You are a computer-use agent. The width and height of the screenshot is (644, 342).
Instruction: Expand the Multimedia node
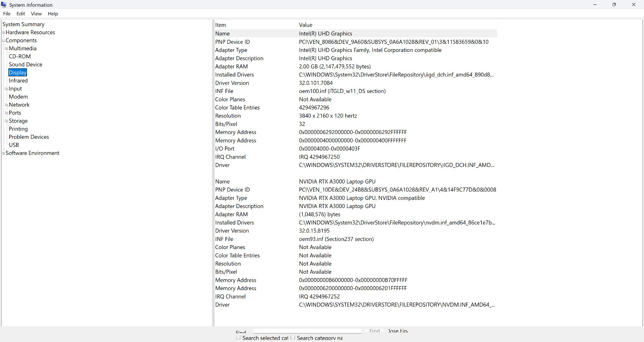coord(7,48)
